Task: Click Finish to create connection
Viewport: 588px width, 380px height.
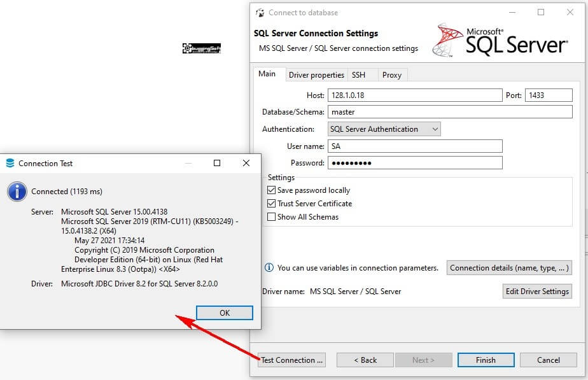Action: coord(486,360)
